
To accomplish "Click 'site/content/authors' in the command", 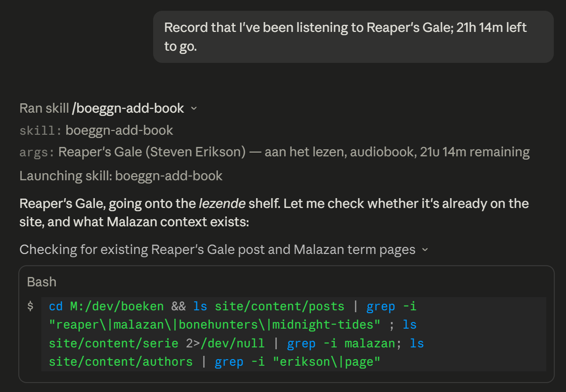I will point(121,361).
